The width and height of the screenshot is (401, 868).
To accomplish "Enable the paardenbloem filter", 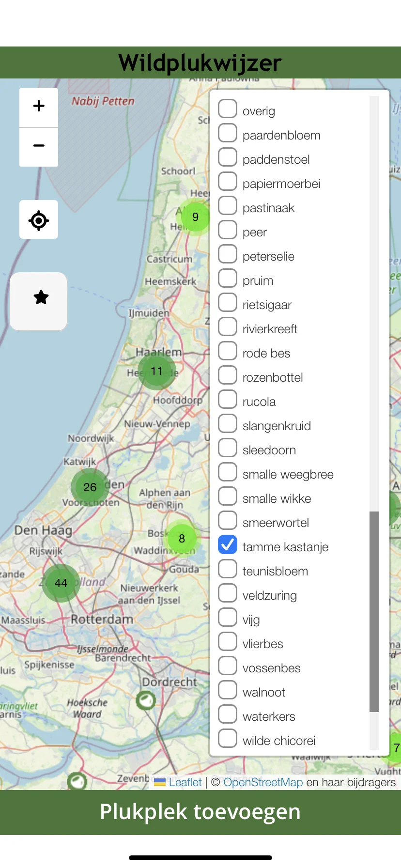I will coord(228,133).
